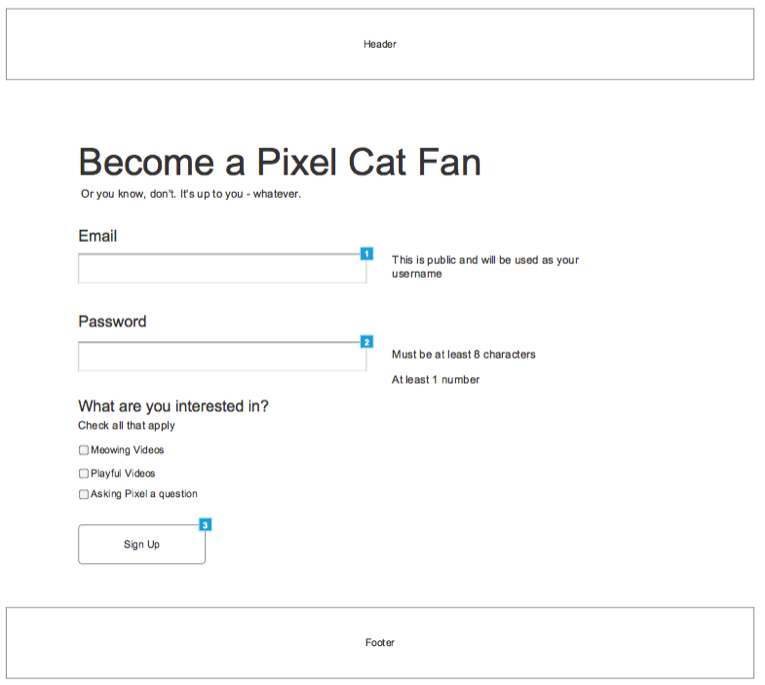The height and width of the screenshot is (685, 765).
Task: Click the At least 1 number hint
Action: [436, 380]
